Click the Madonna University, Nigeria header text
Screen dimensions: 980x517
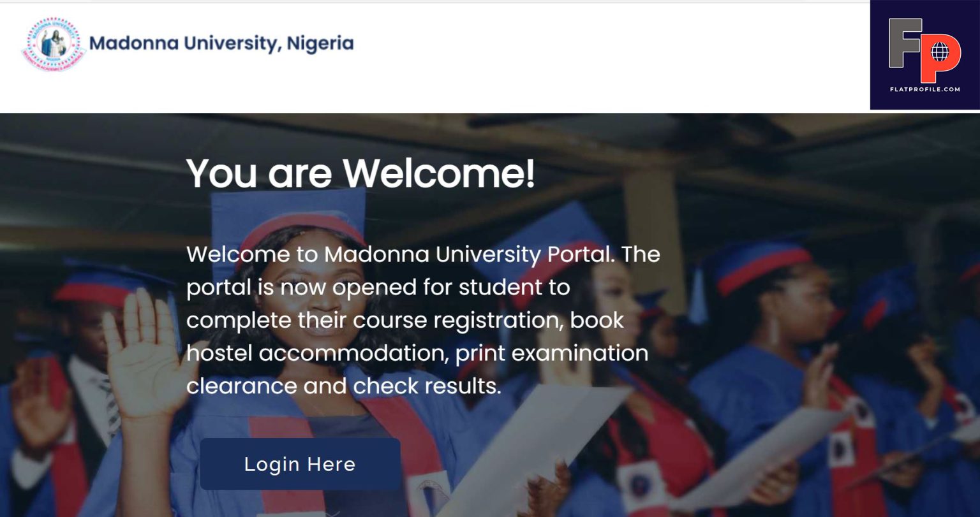[222, 43]
